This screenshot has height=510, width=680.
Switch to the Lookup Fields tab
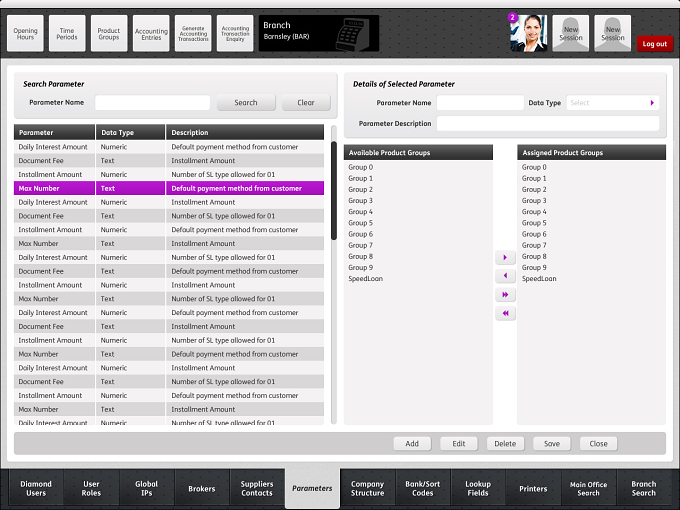[478, 488]
